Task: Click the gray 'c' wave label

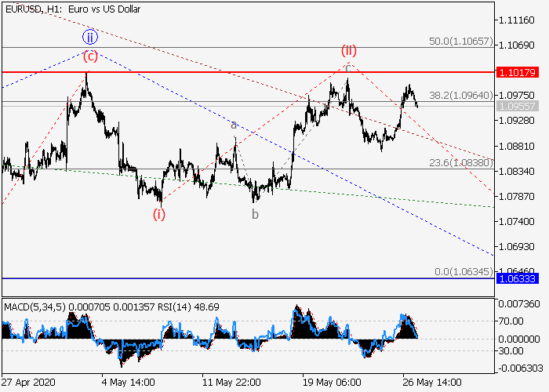Action: tap(347, 67)
